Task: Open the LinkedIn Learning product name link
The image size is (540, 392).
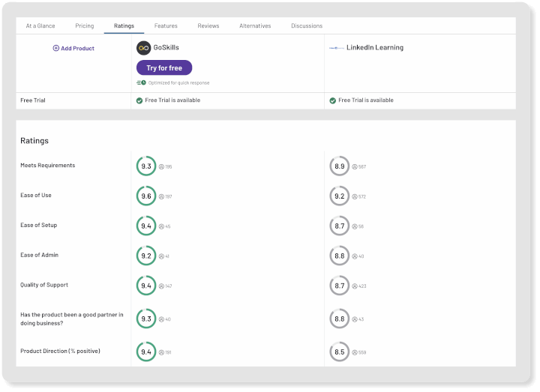Action: pyautogui.click(x=375, y=47)
